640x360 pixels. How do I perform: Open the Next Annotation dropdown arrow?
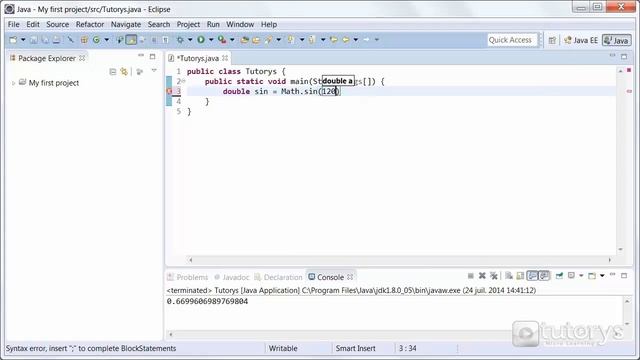pos(302,40)
